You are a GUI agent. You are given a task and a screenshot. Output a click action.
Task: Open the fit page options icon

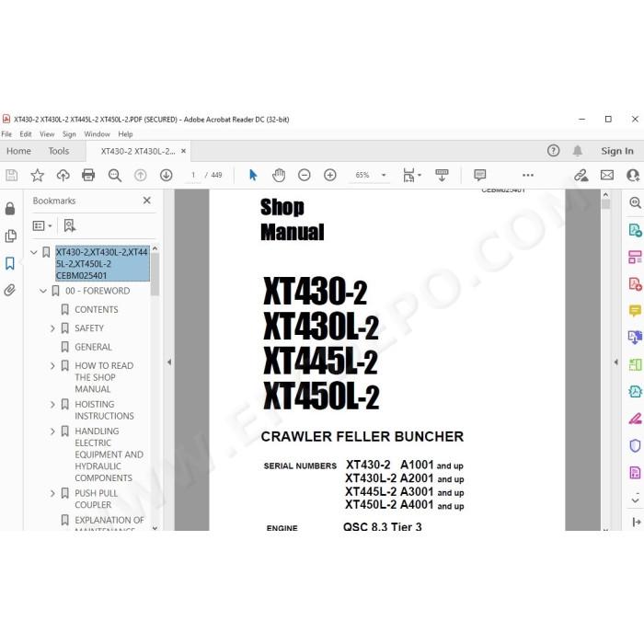411,176
